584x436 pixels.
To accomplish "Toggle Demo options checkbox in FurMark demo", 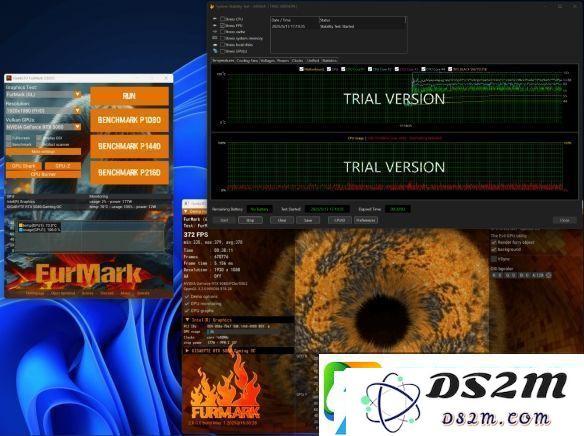I will coord(187,297).
